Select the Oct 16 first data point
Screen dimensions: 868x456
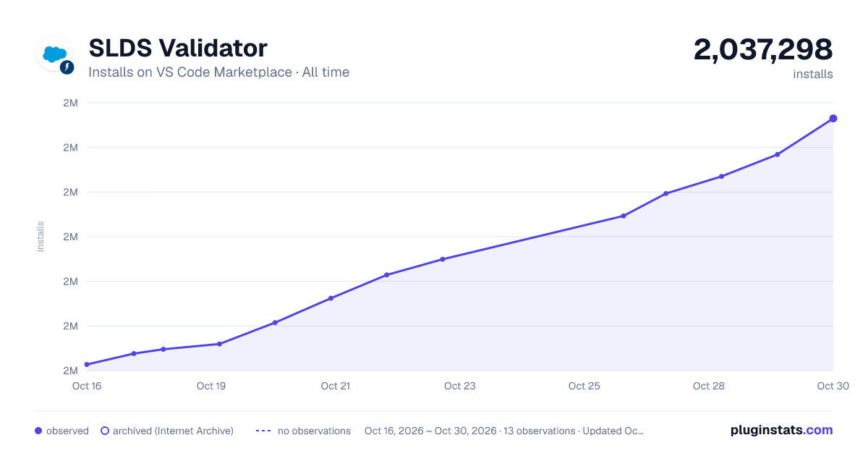[87, 364]
